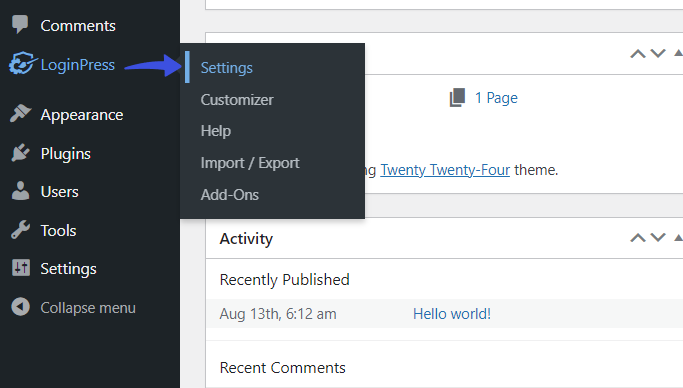The image size is (683, 388).
Task: Open the LoginPress menu item
Action: click(78, 65)
